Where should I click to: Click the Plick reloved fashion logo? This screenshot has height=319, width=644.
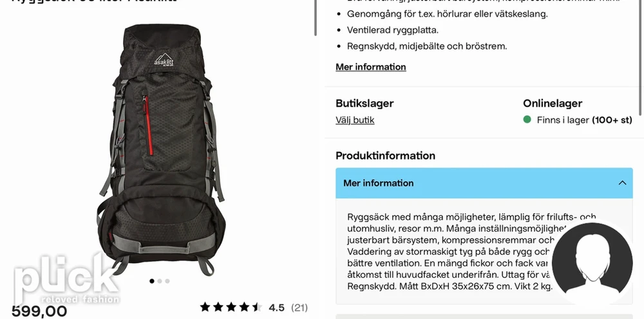click(x=66, y=279)
